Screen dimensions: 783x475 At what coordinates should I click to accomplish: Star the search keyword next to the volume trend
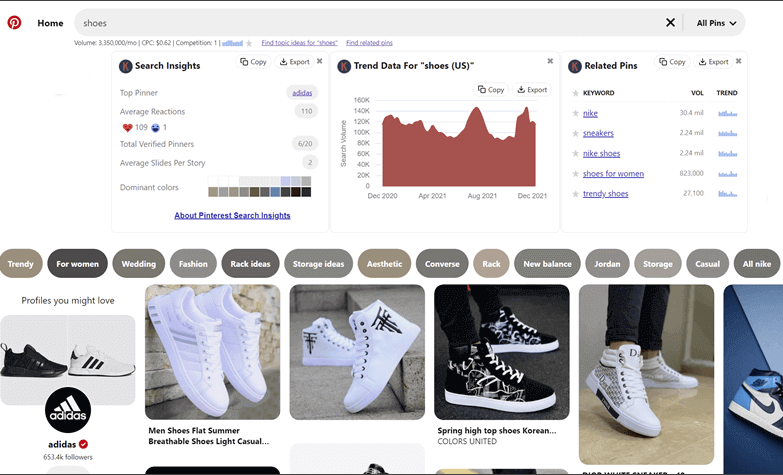tap(249, 43)
